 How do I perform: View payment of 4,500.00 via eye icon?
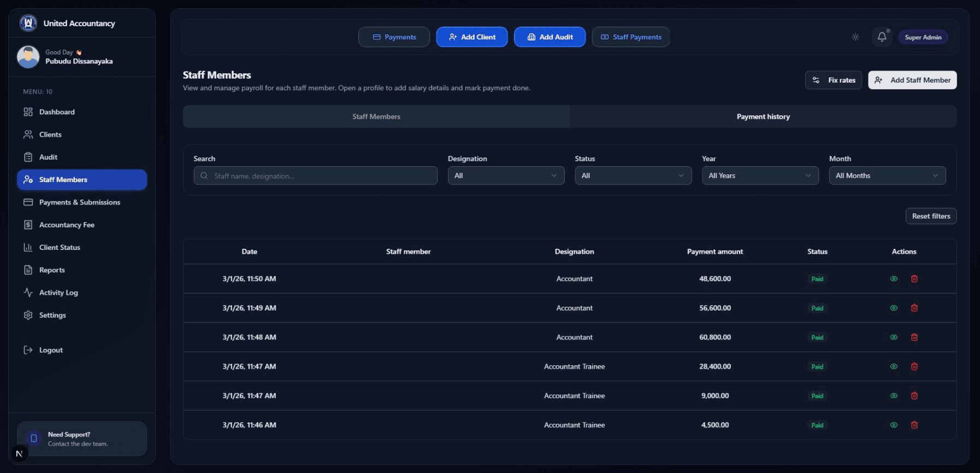894,425
